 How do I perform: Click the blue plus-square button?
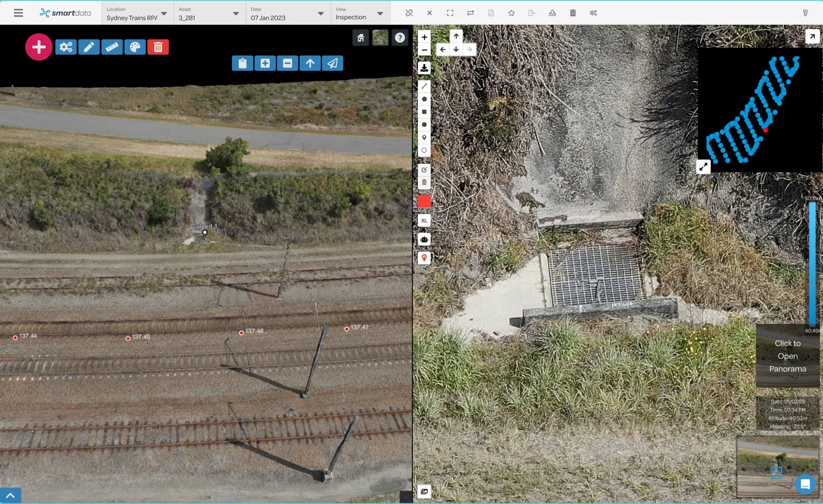265,63
